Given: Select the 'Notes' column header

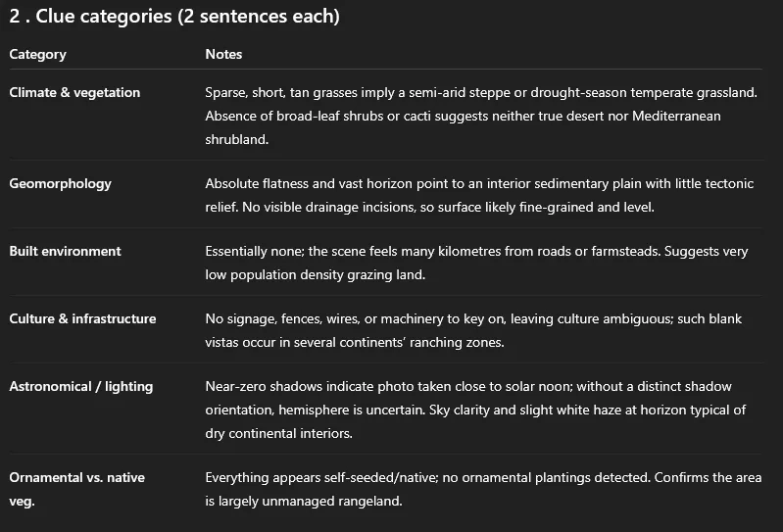Looking at the screenshot, I should click(223, 54).
